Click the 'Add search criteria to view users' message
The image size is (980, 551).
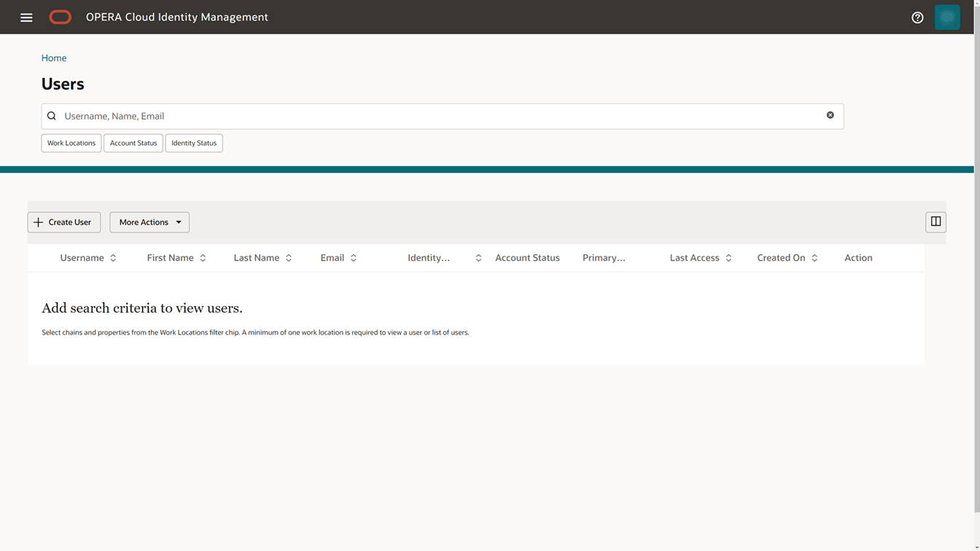tap(142, 308)
